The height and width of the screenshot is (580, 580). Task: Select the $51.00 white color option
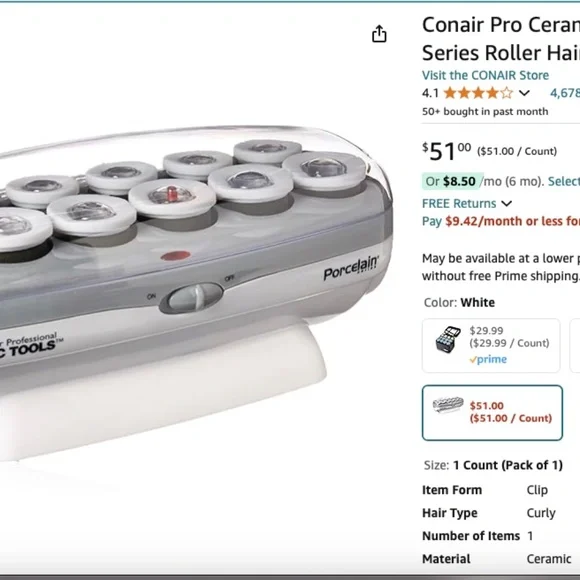(492, 413)
